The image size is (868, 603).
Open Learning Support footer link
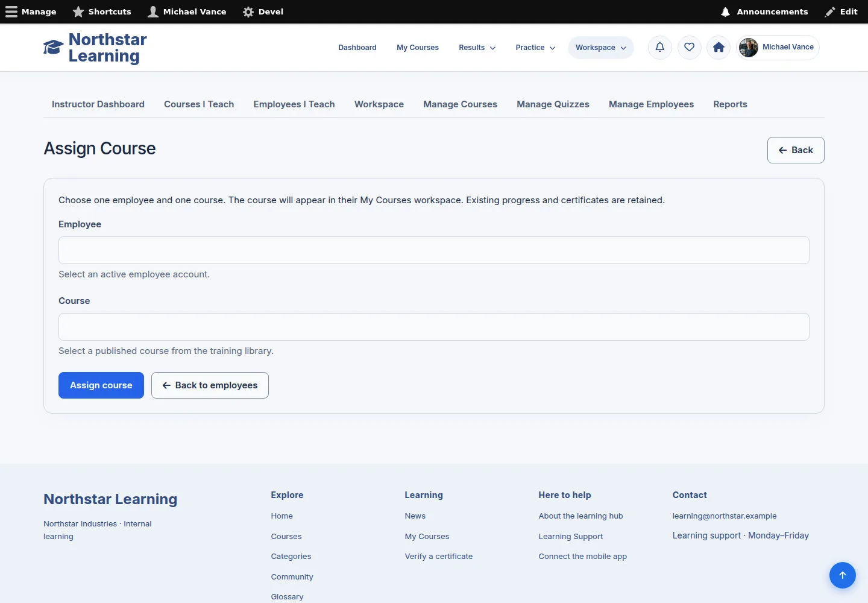[x=571, y=537]
